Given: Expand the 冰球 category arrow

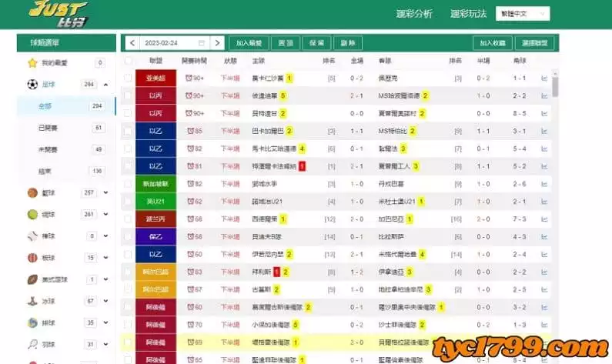Looking at the screenshot, I should tap(105, 301).
